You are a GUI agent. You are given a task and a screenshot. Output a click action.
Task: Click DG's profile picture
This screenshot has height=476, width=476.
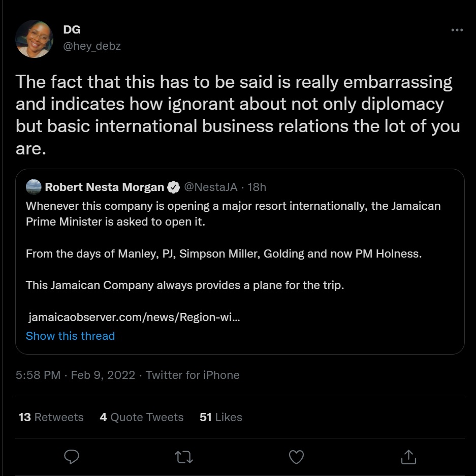[35, 39]
